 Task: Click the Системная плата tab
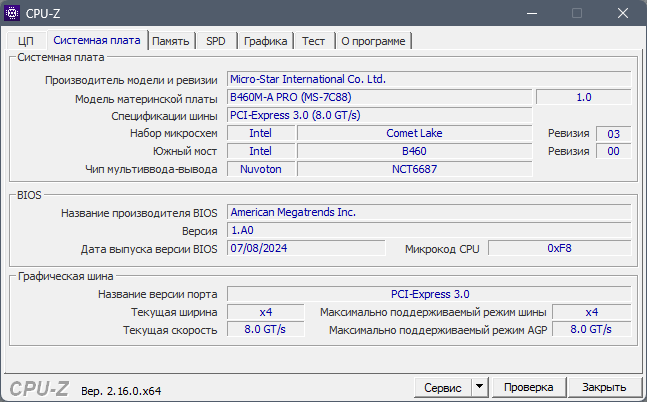pos(97,40)
